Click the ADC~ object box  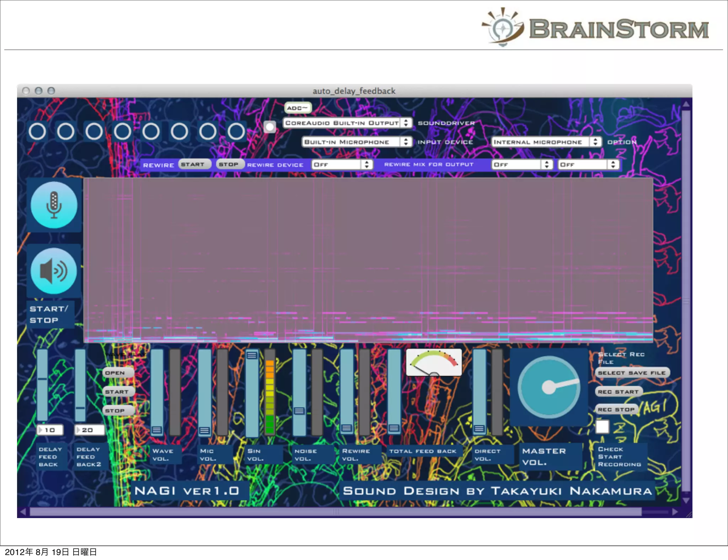(298, 108)
